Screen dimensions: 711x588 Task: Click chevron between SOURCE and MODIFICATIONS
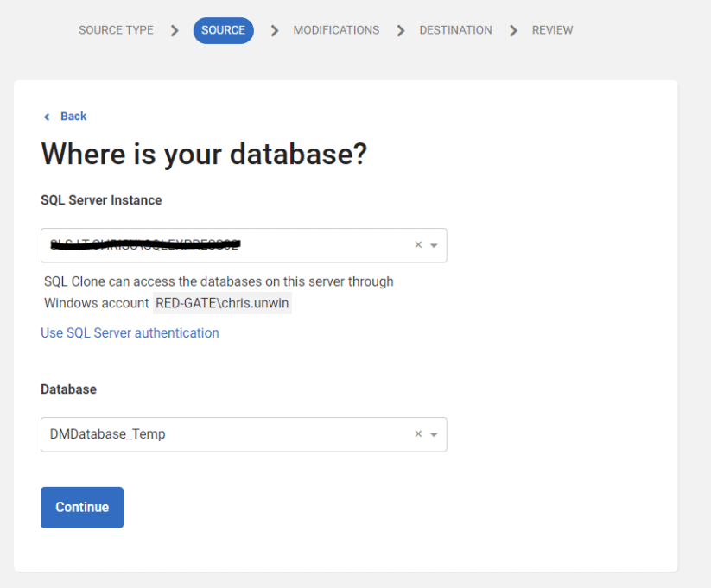(275, 30)
